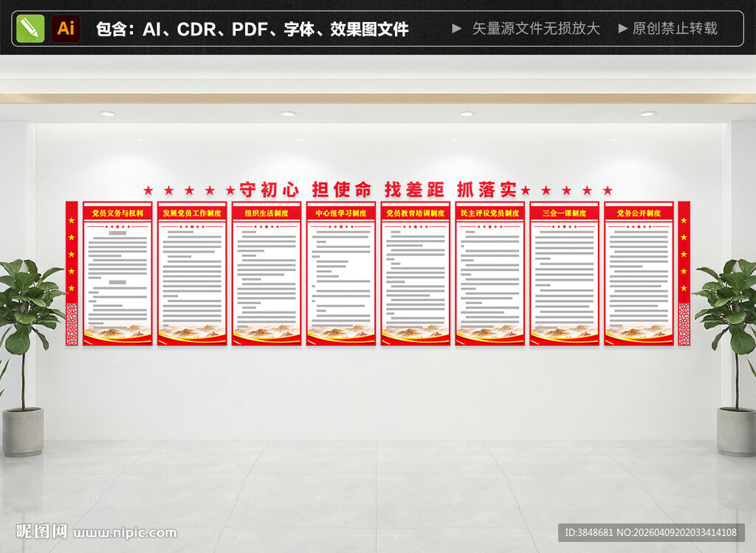Click the 民主评议党员制度 panel title
The height and width of the screenshot is (553, 756).
[490, 213]
